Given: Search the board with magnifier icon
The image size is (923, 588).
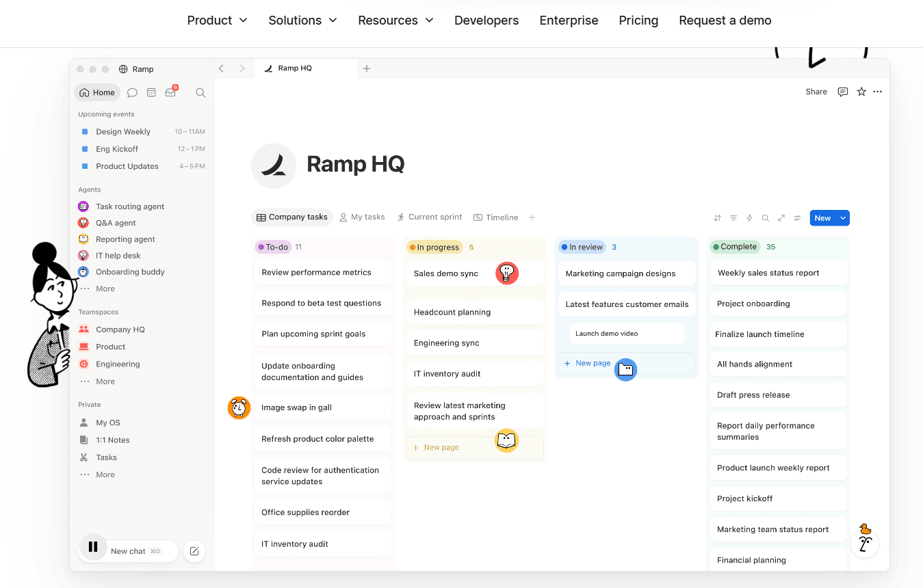Looking at the screenshot, I should (x=766, y=218).
